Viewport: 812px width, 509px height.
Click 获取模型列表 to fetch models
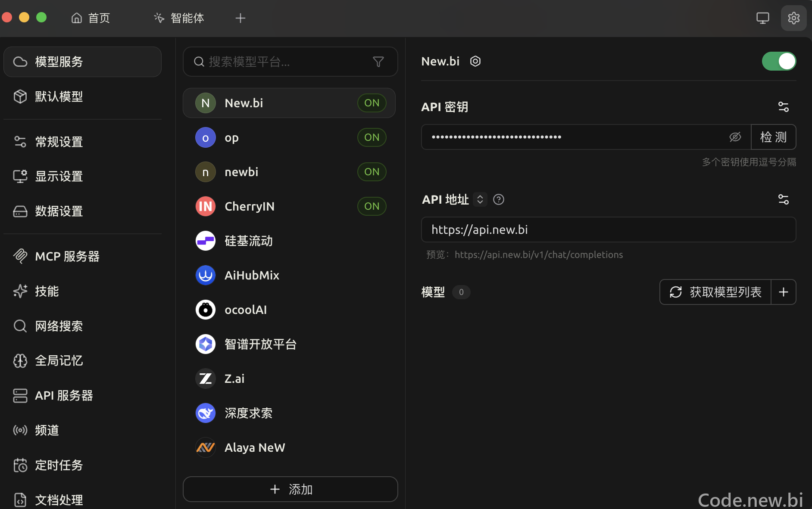click(x=715, y=292)
